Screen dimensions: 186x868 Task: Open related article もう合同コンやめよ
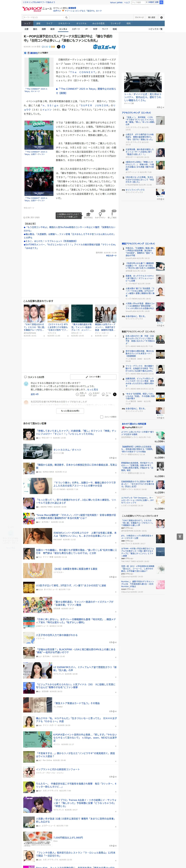coord(69,229)
